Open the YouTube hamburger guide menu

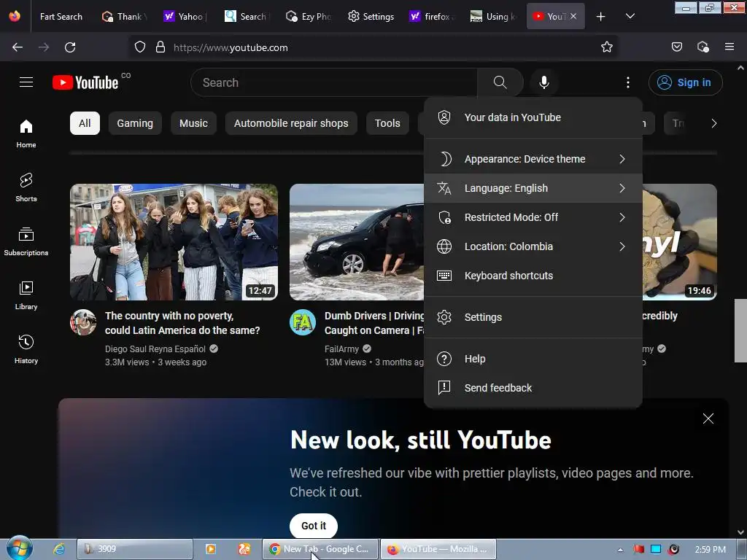[x=26, y=82]
